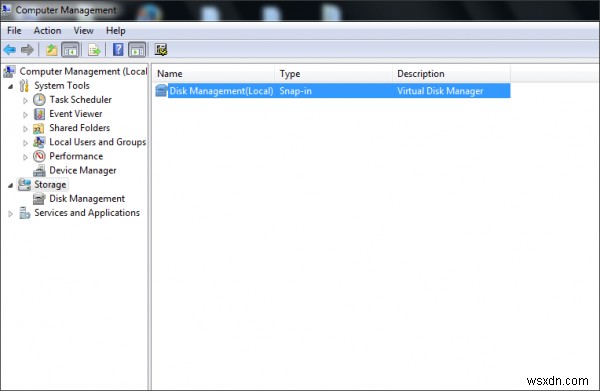Viewport: 600px width, 391px height.
Task: Click the Local Users and Groups icon
Action: click(39, 142)
